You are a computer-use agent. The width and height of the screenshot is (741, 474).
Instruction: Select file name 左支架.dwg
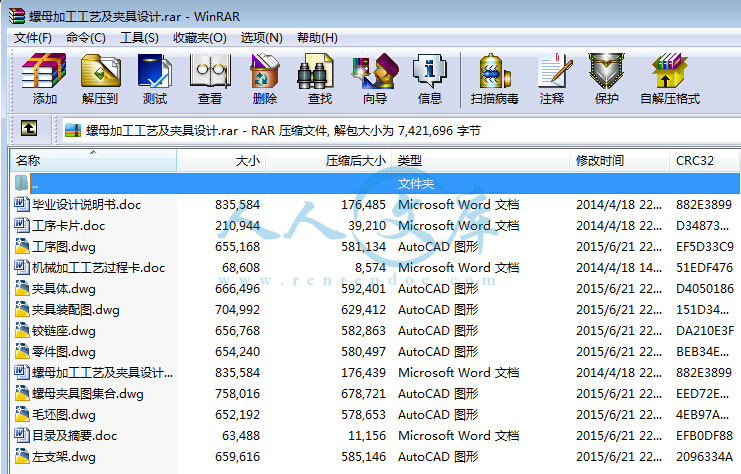click(x=64, y=457)
